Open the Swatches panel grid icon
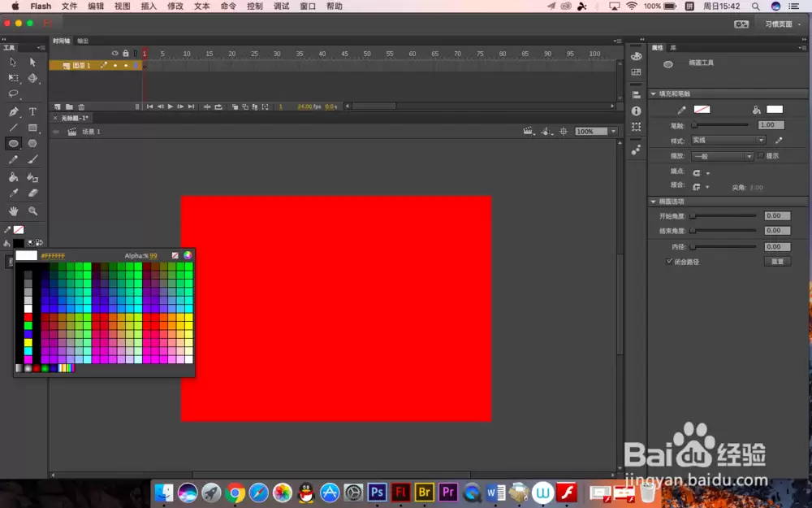This screenshot has width=812, height=508. coord(637,72)
